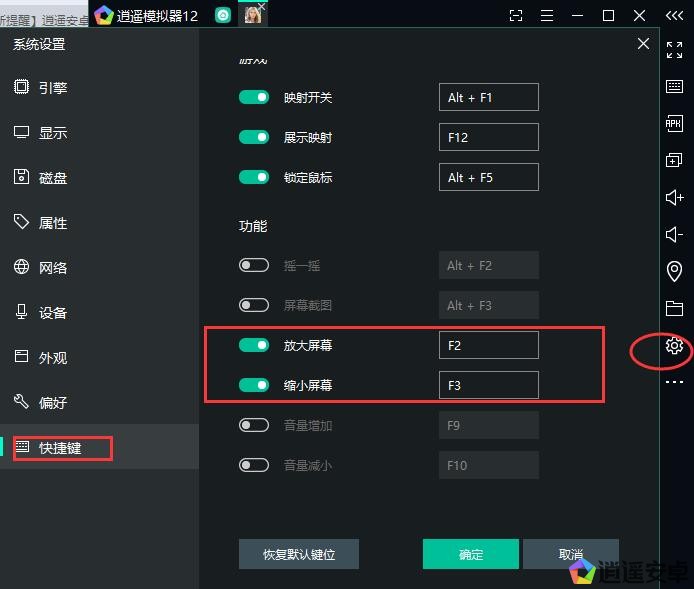Click the 恢复默认键位 button
The width and height of the screenshot is (694, 589).
(x=298, y=554)
